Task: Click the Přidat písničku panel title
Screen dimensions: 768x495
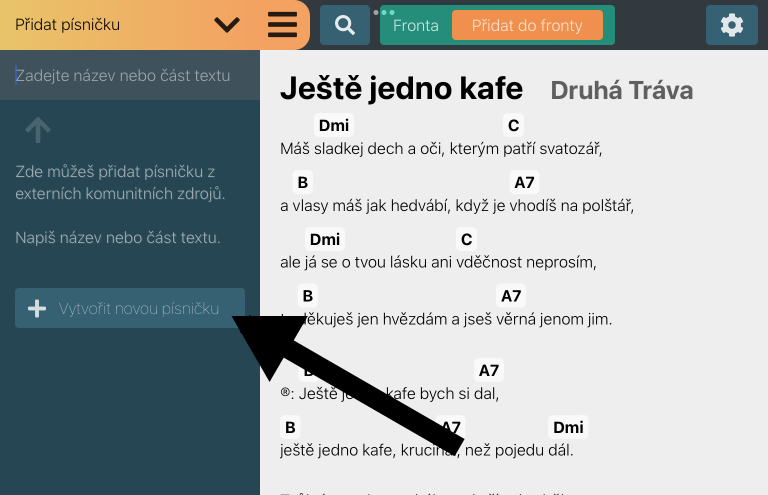Action: click(68, 24)
